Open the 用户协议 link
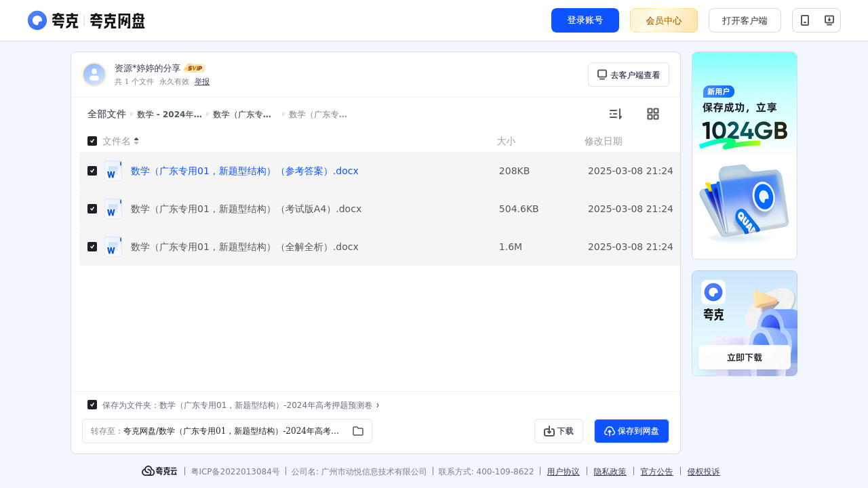Screen dimensions: 868x488 [564, 472]
